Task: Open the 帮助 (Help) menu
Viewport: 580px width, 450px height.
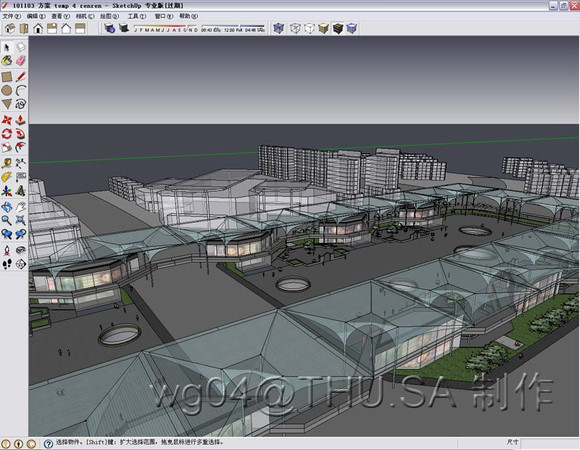Action: coord(188,16)
